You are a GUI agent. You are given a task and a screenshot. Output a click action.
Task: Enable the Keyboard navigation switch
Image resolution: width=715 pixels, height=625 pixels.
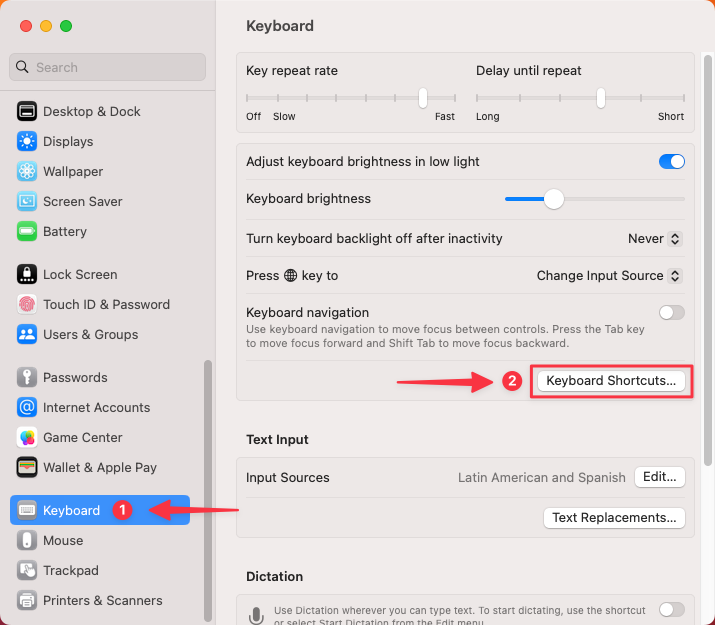click(x=672, y=313)
